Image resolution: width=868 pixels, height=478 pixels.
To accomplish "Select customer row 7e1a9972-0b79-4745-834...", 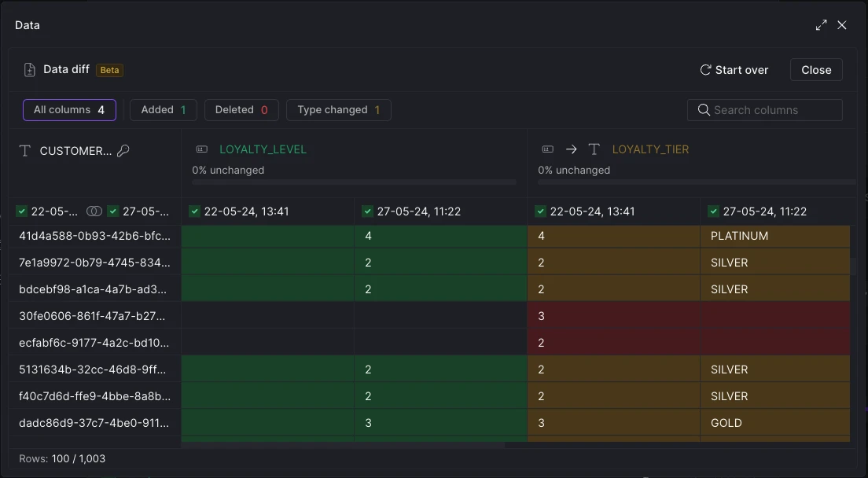I will coord(94,263).
